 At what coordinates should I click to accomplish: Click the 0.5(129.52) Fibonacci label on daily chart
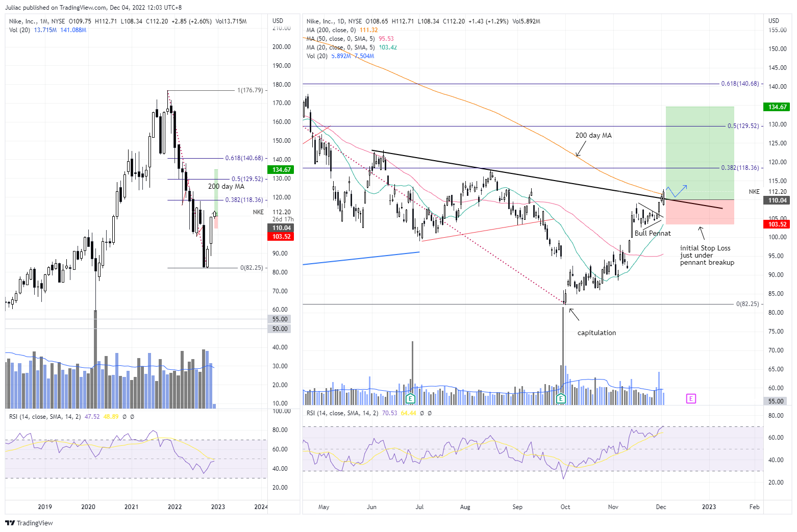point(744,126)
